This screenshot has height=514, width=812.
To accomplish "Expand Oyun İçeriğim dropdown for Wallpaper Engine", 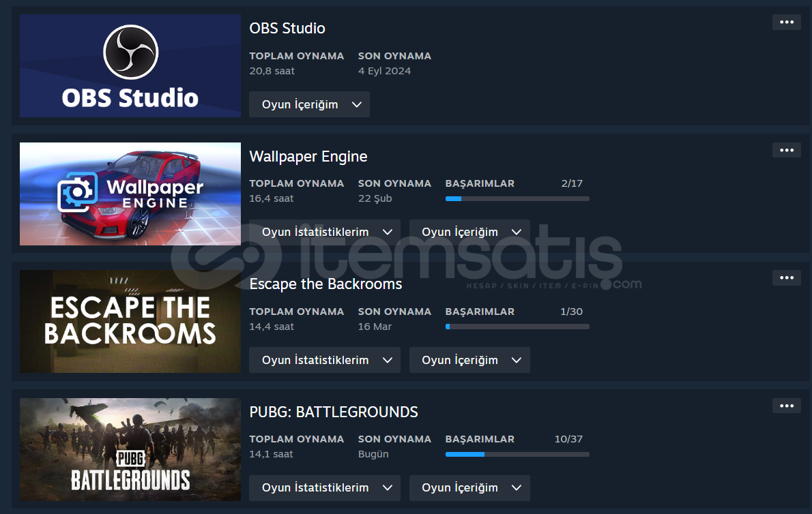I will point(469,232).
